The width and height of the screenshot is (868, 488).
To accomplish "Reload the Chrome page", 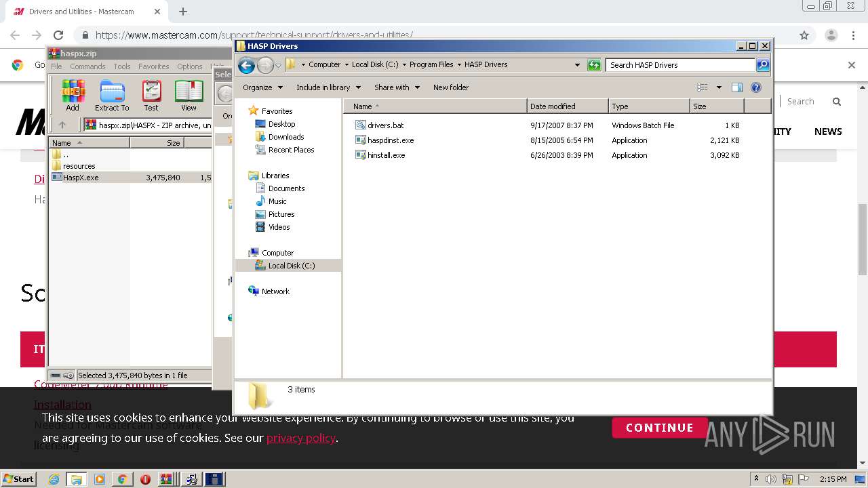I will (x=58, y=35).
